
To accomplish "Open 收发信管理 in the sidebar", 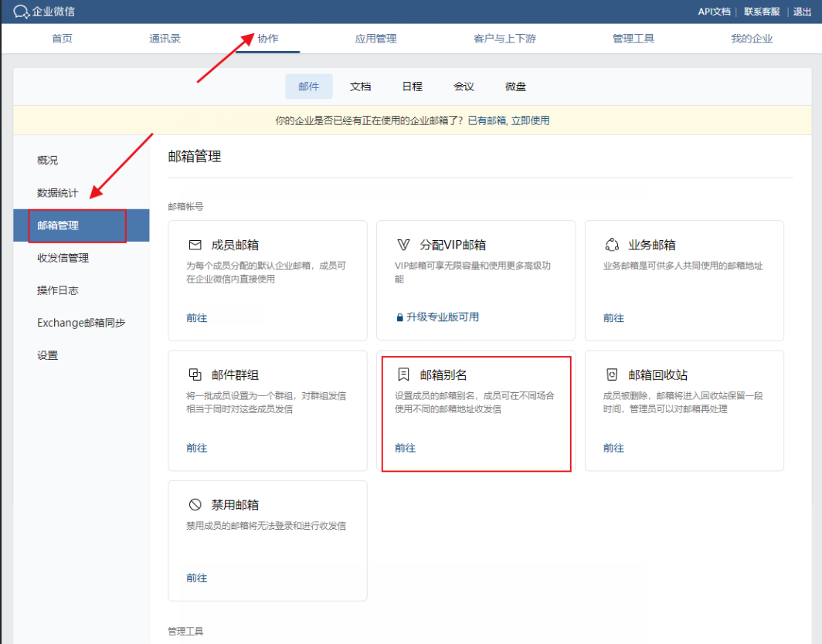I will 63,258.
